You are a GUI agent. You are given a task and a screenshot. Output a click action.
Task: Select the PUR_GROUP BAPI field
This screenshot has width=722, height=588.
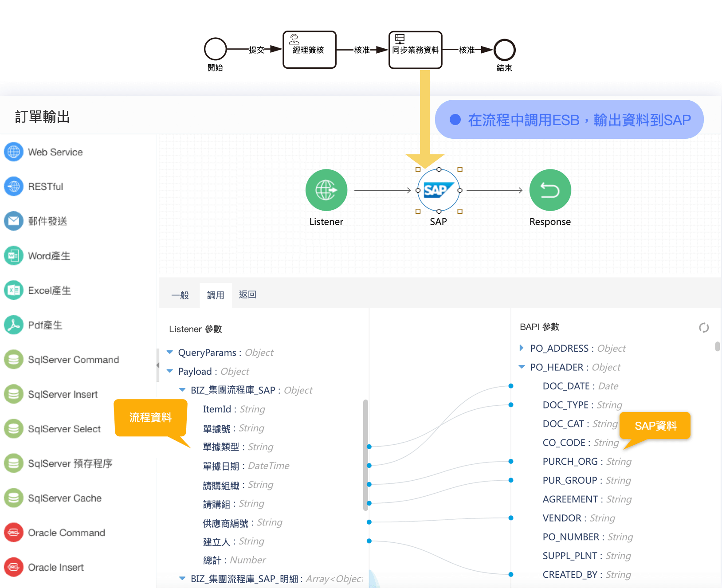587,480
